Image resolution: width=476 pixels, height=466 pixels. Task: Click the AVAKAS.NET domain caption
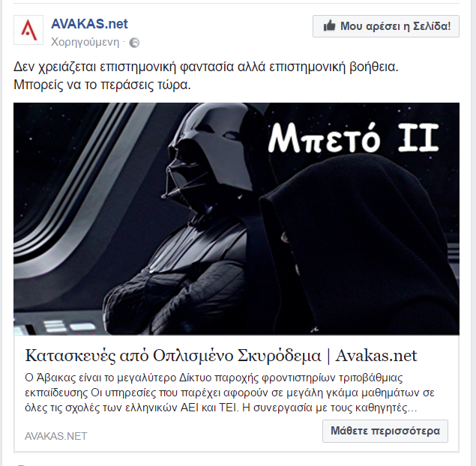(56, 436)
